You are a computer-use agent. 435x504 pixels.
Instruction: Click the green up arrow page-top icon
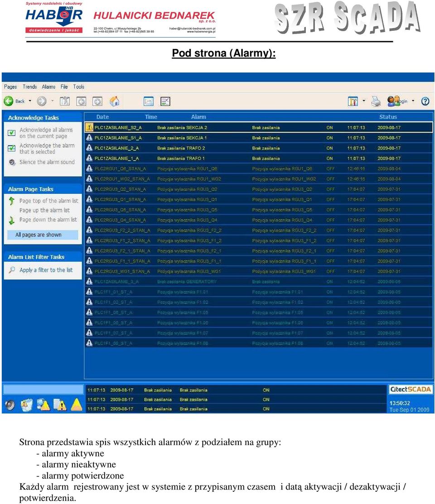(x=12, y=201)
